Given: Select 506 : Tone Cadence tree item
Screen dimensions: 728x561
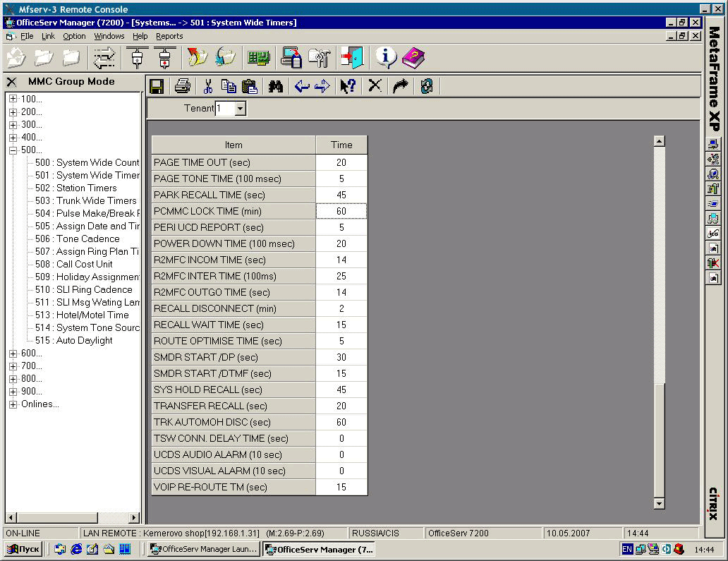Looking at the screenshot, I should point(78,239).
